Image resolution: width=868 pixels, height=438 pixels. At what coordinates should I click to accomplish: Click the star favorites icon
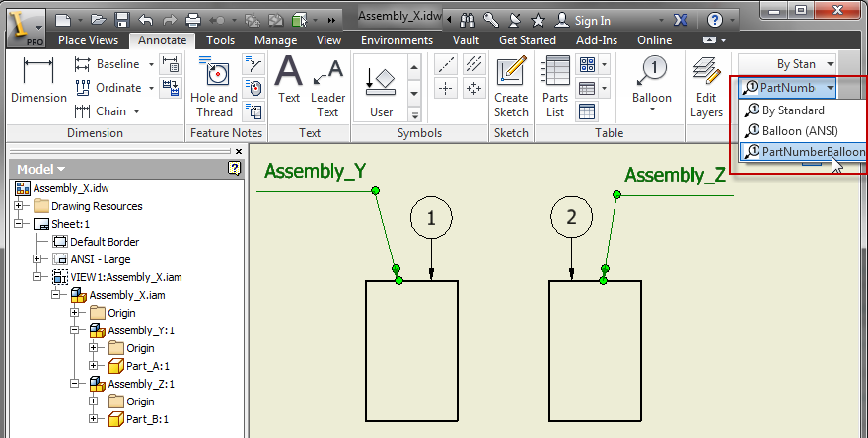(538, 21)
